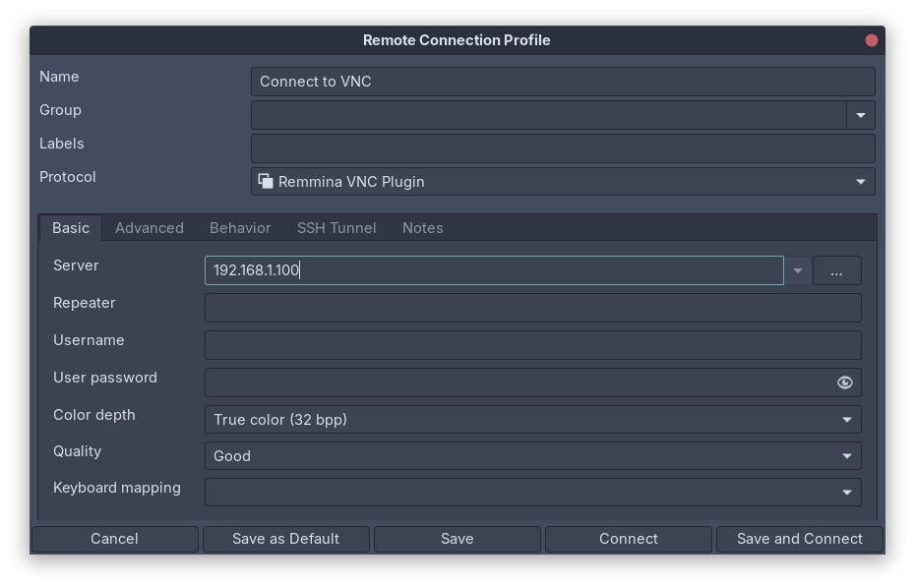This screenshot has height=588, width=915.
Task: Connect to the VNC server
Action: click(x=628, y=539)
